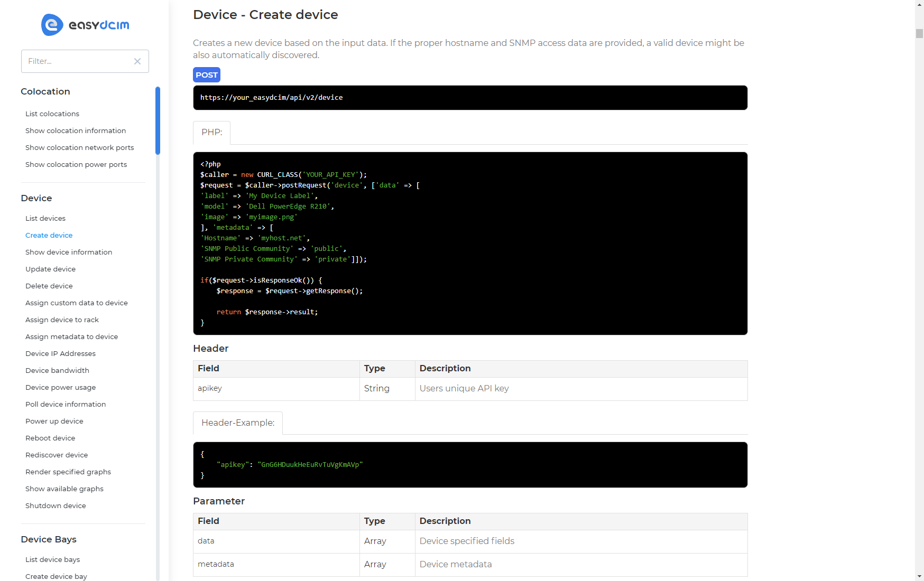Click the page scrollbar down arrow
This screenshot has width=924, height=581.
pos(919,576)
